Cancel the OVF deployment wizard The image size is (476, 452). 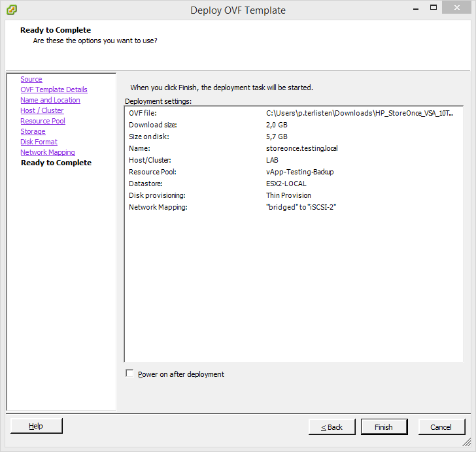coord(441,427)
